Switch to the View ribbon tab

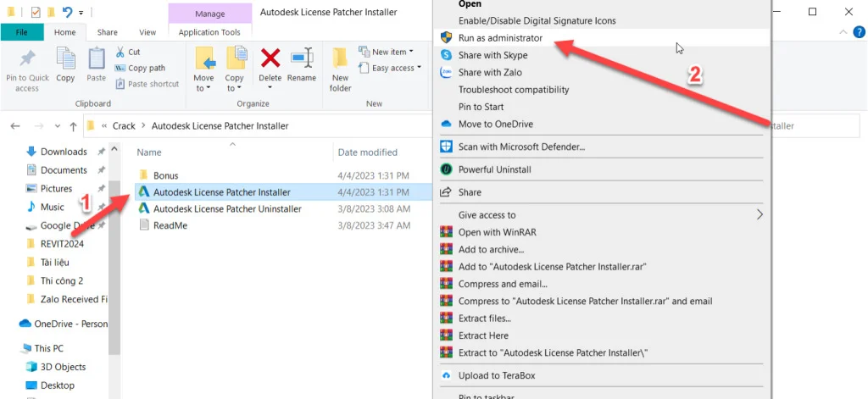(147, 32)
